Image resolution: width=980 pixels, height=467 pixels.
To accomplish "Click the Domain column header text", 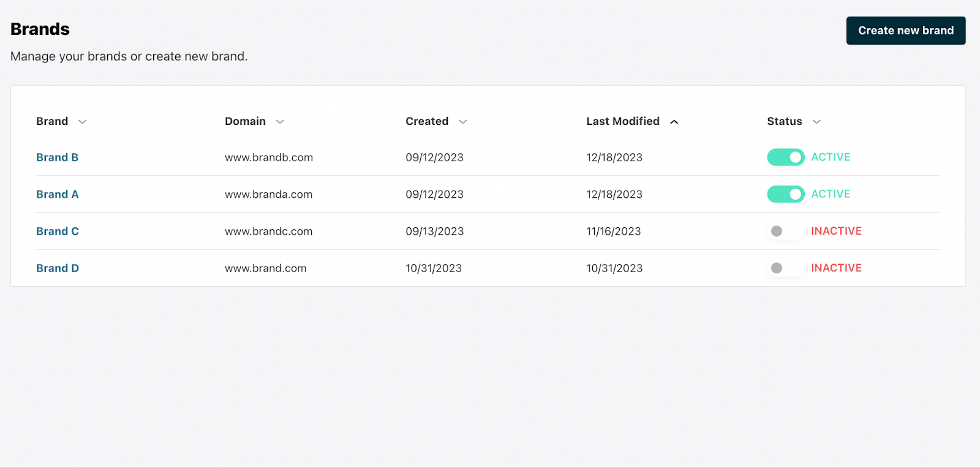I will pyautogui.click(x=245, y=121).
